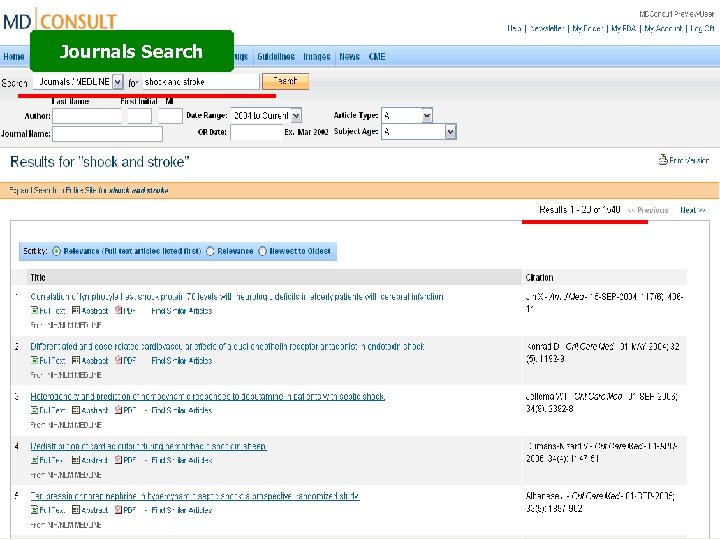Viewport: 720px width, 540px height.
Task: Find Similar Articles for norepinephrine randomized study
Action: pos(182,510)
